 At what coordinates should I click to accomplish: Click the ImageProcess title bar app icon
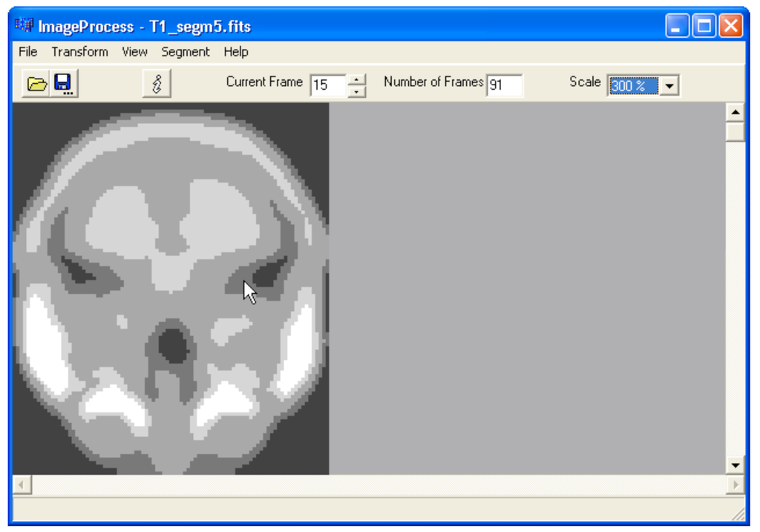point(24,26)
